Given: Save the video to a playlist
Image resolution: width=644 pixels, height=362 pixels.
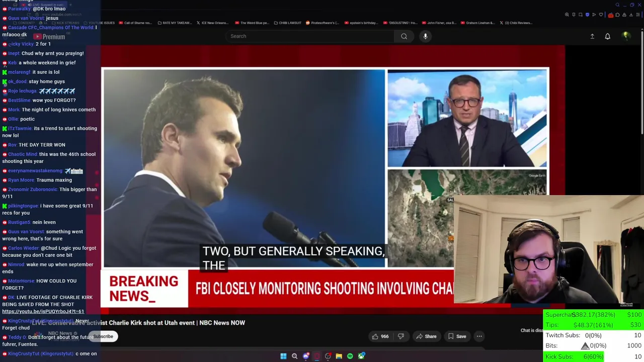Looking at the screenshot, I should coord(457,336).
